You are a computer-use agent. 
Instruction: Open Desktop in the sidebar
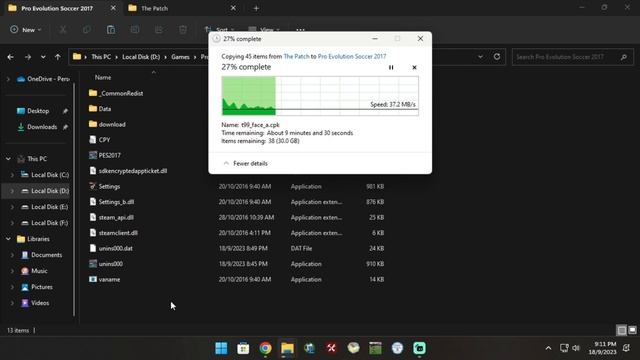38,111
